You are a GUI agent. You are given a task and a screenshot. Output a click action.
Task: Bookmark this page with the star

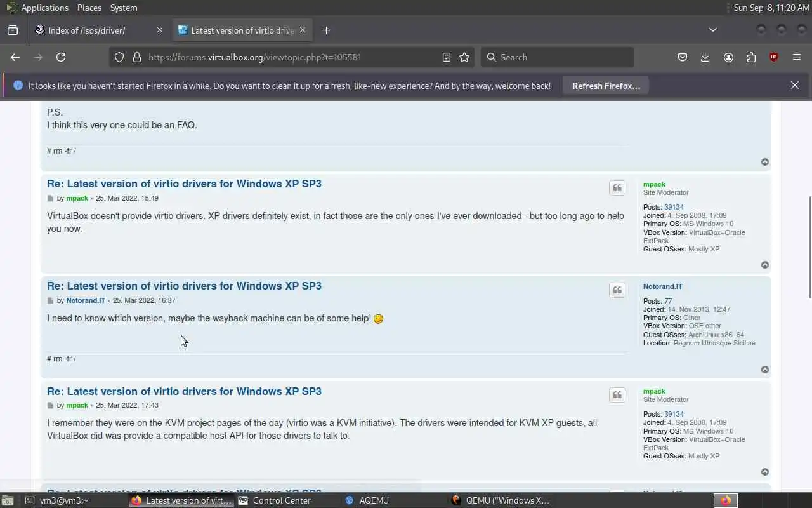pos(464,57)
